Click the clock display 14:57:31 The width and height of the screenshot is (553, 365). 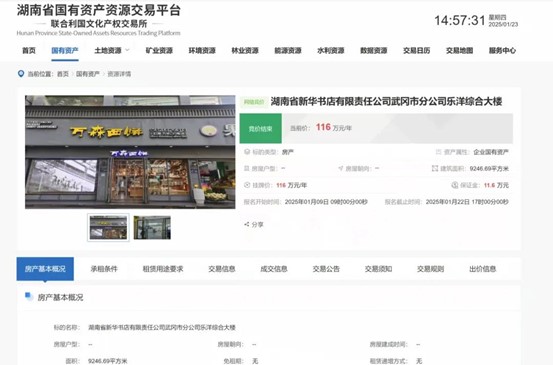click(x=460, y=20)
